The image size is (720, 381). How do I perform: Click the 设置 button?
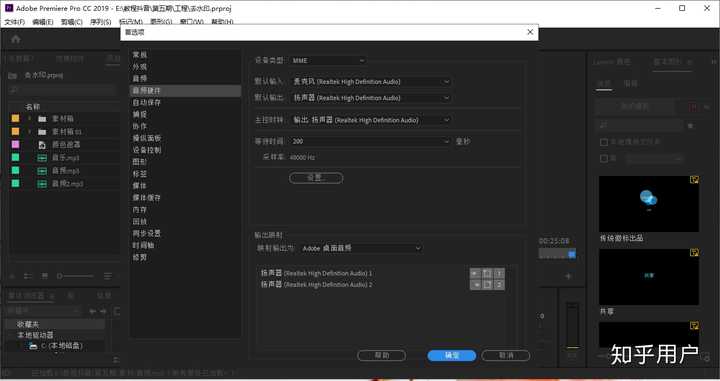[316, 178]
